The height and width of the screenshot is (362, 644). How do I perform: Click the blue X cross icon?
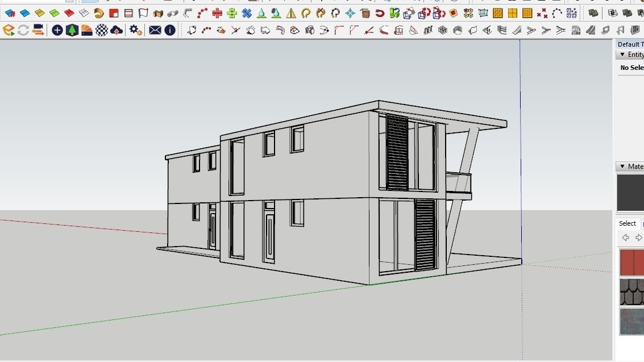pos(247,13)
